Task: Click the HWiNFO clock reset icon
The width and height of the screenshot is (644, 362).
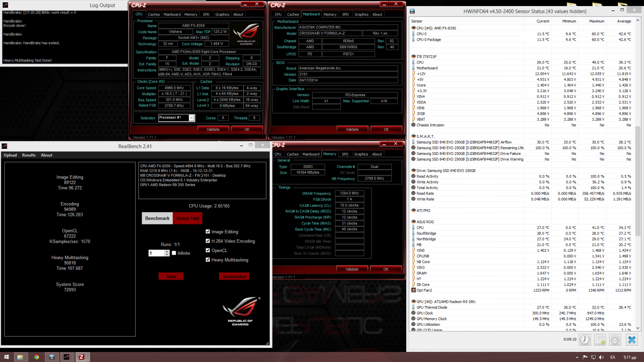Action: pos(585,340)
